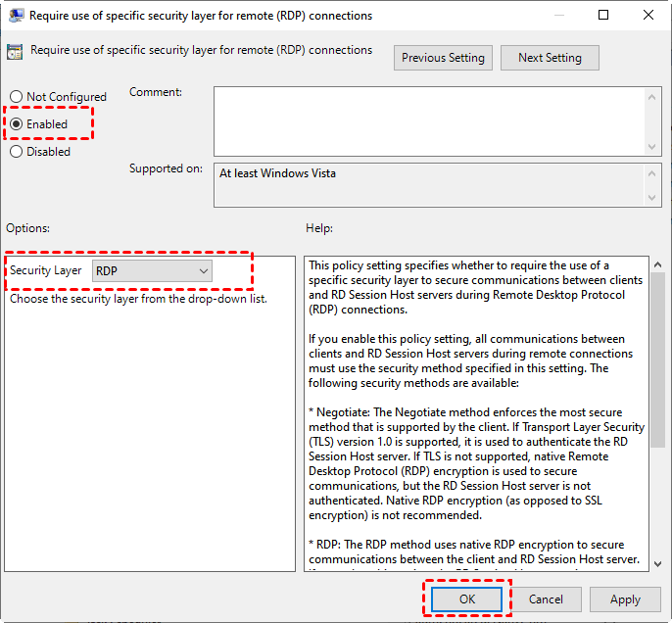Image resolution: width=672 pixels, height=623 pixels.
Task: Apply the policy changes
Action: [625, 599]
